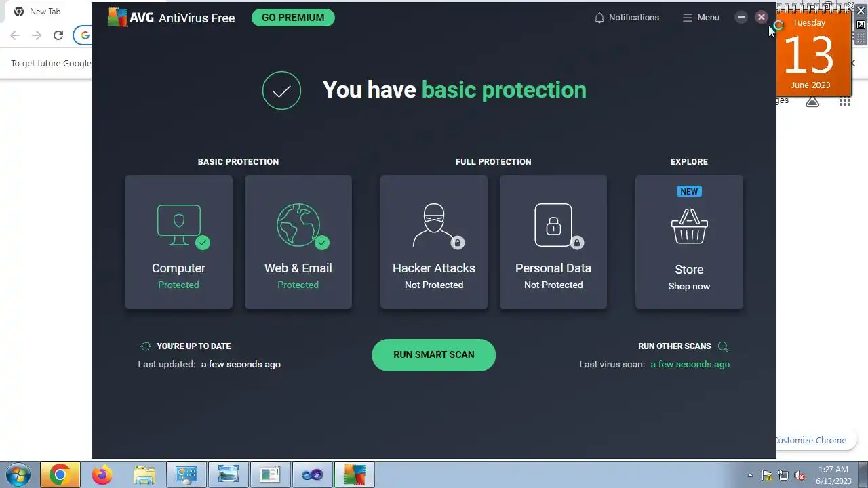Open the picture viewer taskbar item
This screenshot has height=488, width=868.
pyautogui.click(x=229, y=475)
